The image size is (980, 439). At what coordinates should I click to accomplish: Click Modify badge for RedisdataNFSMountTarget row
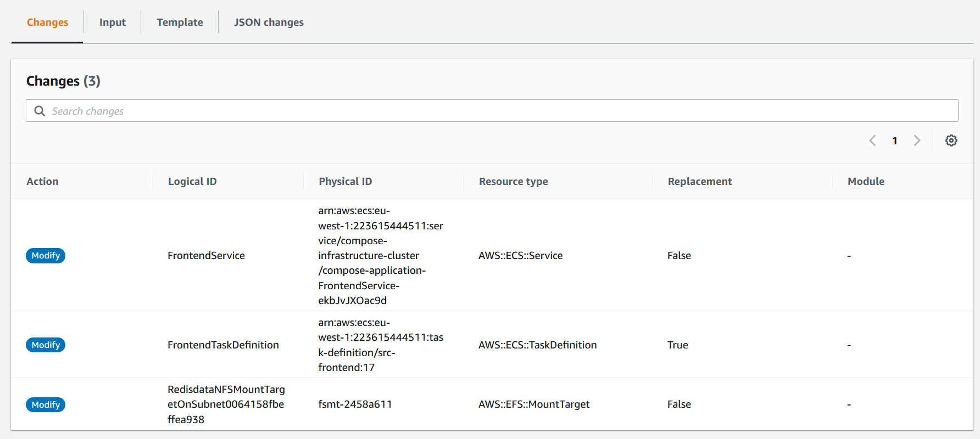pos(46,405)
